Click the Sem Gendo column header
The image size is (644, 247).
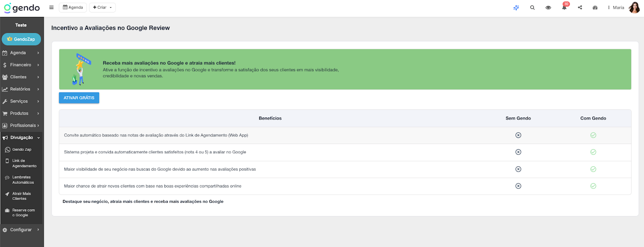coord(518,118)
